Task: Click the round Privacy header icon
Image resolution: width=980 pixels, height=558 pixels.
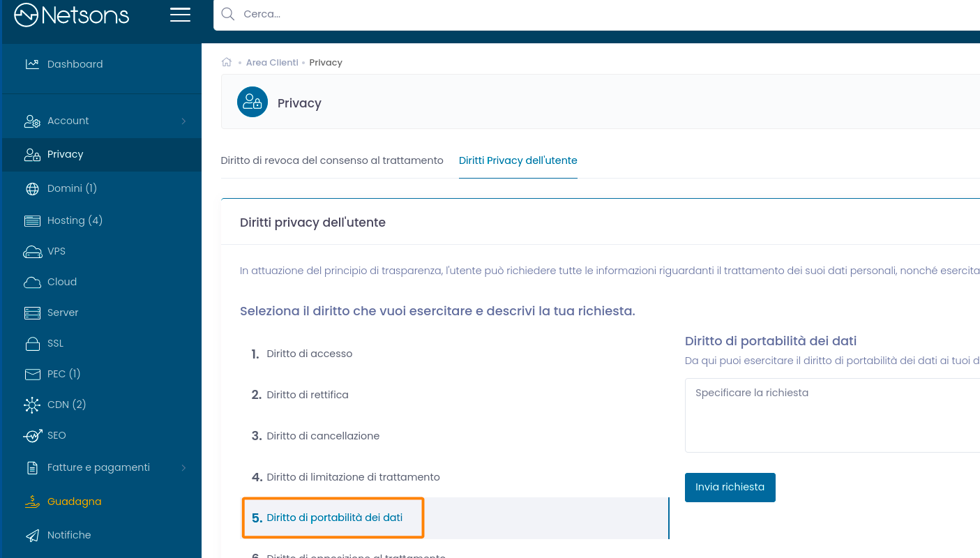Action: point(252,102)
